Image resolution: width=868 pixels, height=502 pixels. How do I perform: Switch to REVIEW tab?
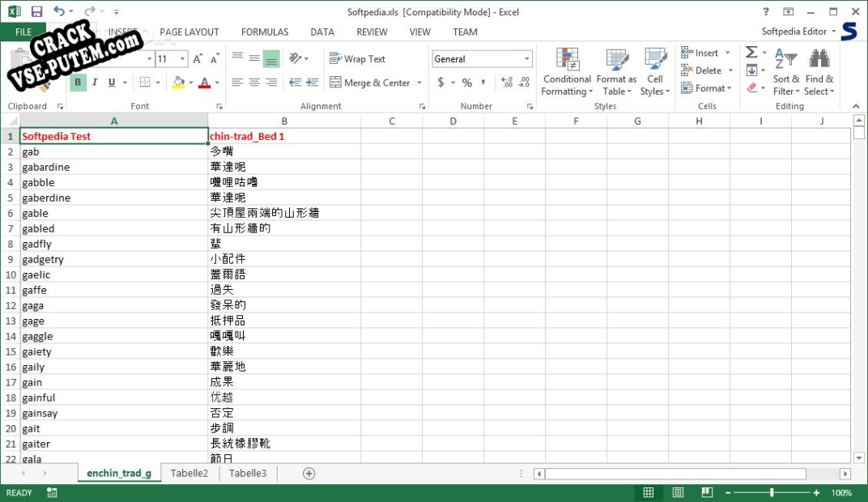372,32
